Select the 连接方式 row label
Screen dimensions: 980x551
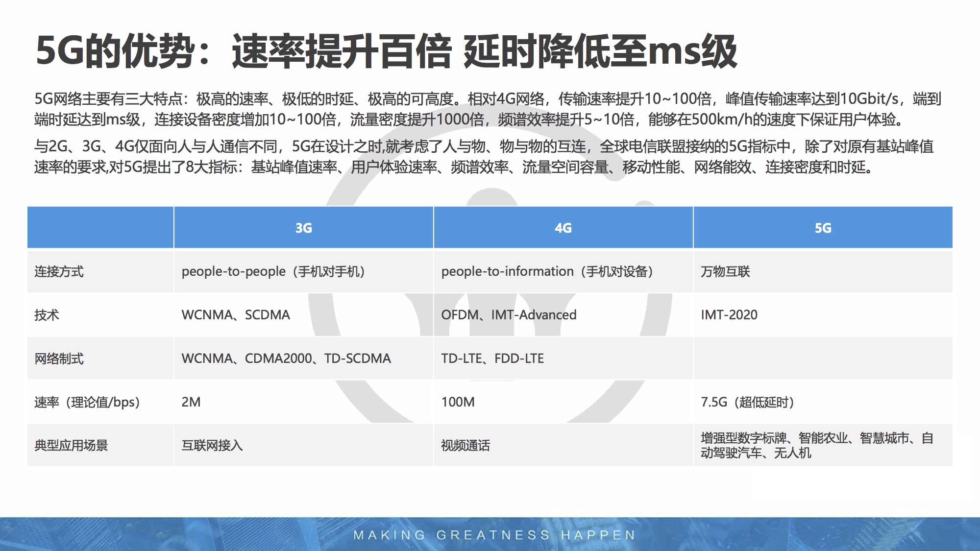59,271
